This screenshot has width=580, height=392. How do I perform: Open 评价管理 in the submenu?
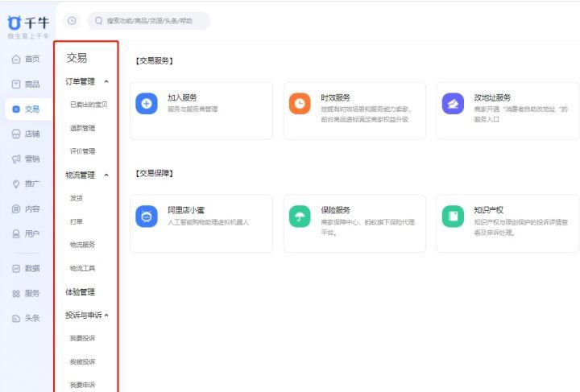[x=82, y=151]
